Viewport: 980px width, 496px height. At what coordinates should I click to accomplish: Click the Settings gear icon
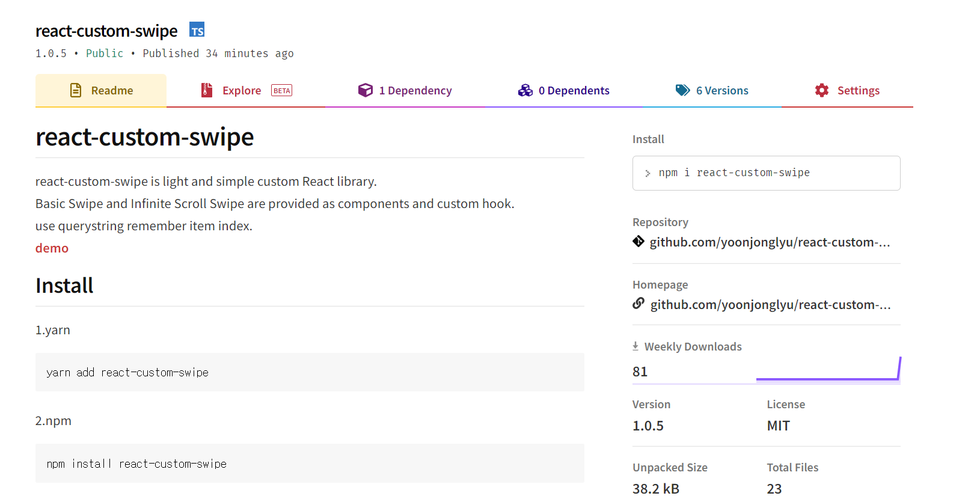pyautogui.click(x=822, y=90)
